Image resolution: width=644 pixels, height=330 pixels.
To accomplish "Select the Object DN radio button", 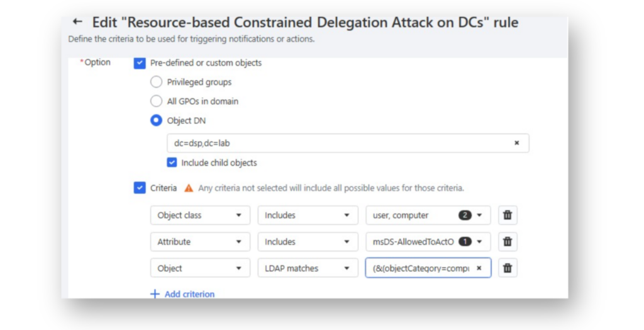I will (156, 120).
